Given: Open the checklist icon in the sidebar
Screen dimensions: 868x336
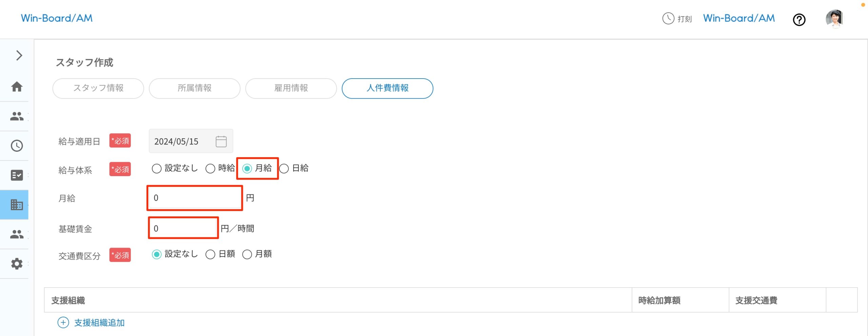Looking at the screenshot, I should pos(17,175).
